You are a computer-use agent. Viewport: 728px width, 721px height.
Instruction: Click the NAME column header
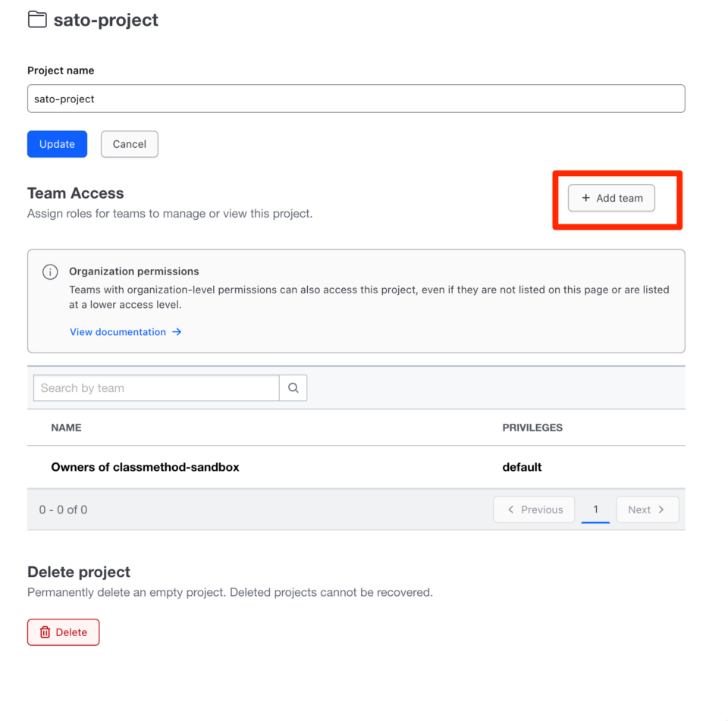67,428
